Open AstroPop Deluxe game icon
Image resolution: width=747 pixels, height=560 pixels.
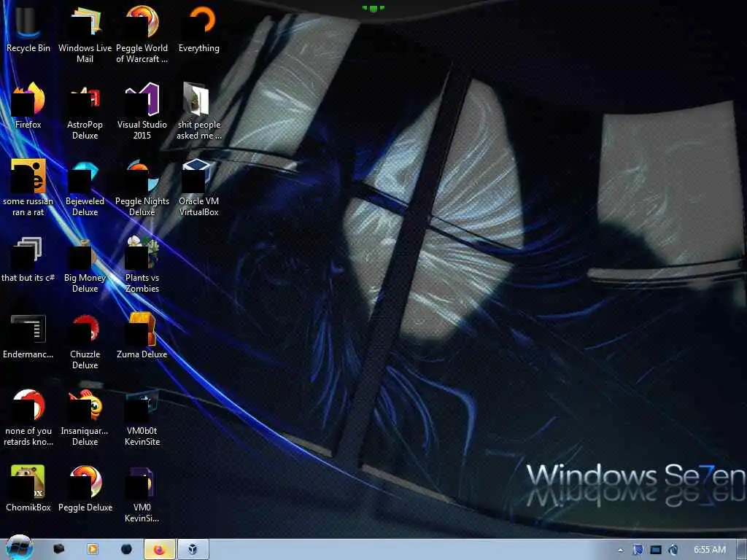tap(85, 111)
